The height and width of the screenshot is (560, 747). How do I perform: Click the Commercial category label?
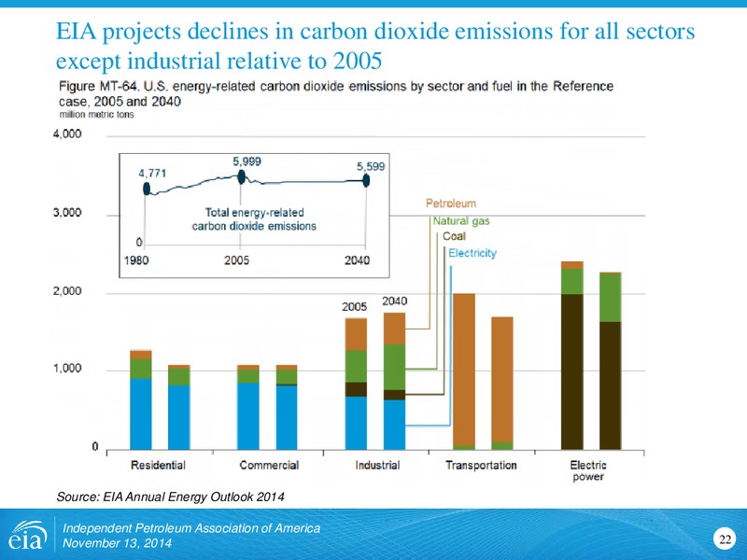(269, 465)
